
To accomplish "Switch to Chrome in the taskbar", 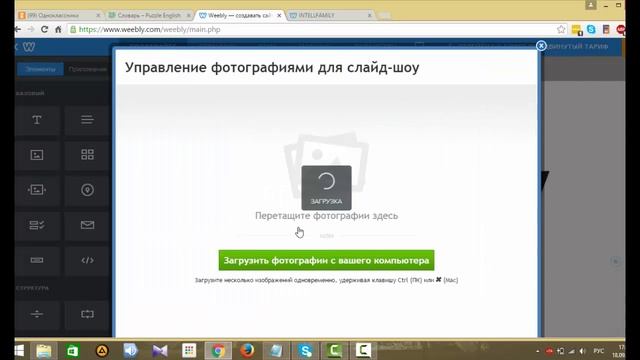I will click(x=218, y=351).
